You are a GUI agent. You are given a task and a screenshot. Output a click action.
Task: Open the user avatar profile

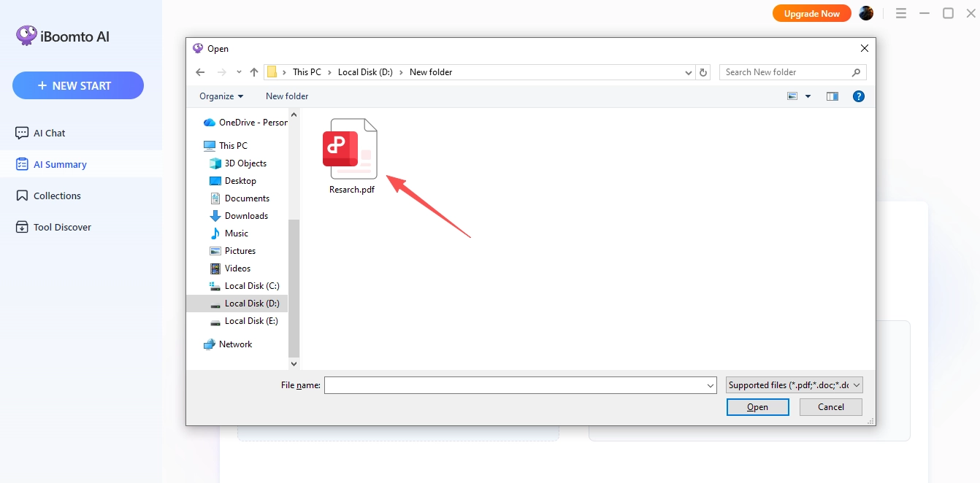[866, 13]
